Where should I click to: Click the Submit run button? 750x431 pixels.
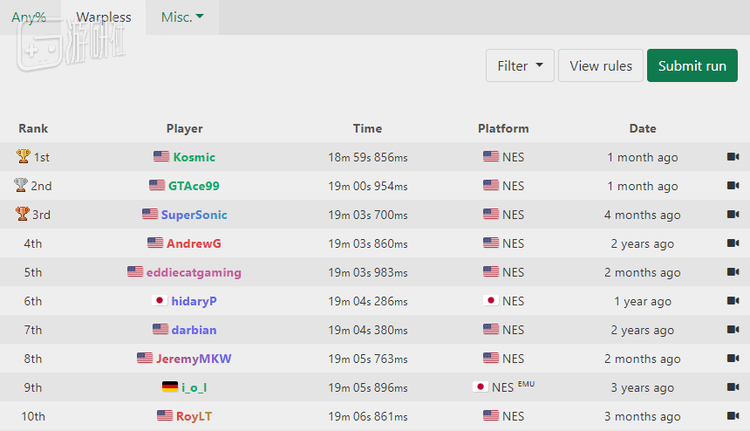[x=692, y=66]
